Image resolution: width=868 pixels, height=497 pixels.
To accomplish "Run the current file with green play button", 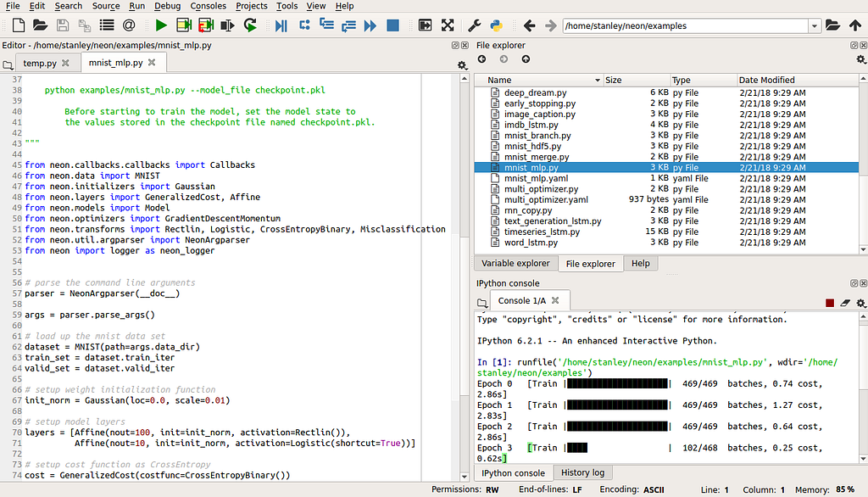I will coord(161,25).
